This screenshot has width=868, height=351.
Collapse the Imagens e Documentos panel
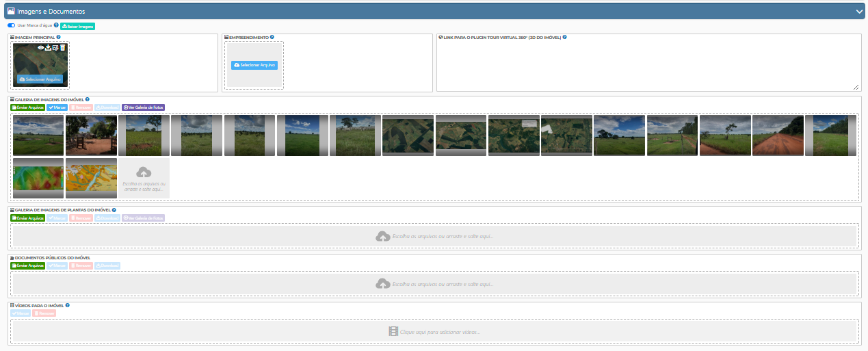[x=859, y=12]
